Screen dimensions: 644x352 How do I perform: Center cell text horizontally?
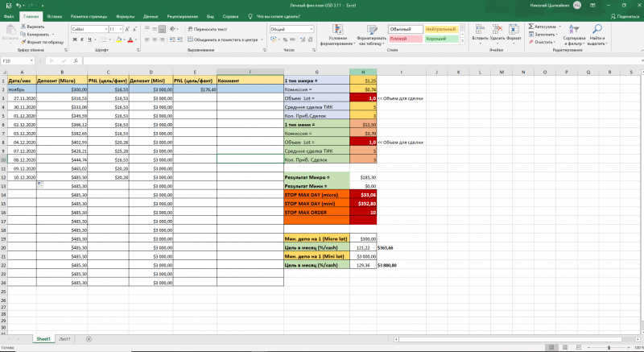click(155, 39)
